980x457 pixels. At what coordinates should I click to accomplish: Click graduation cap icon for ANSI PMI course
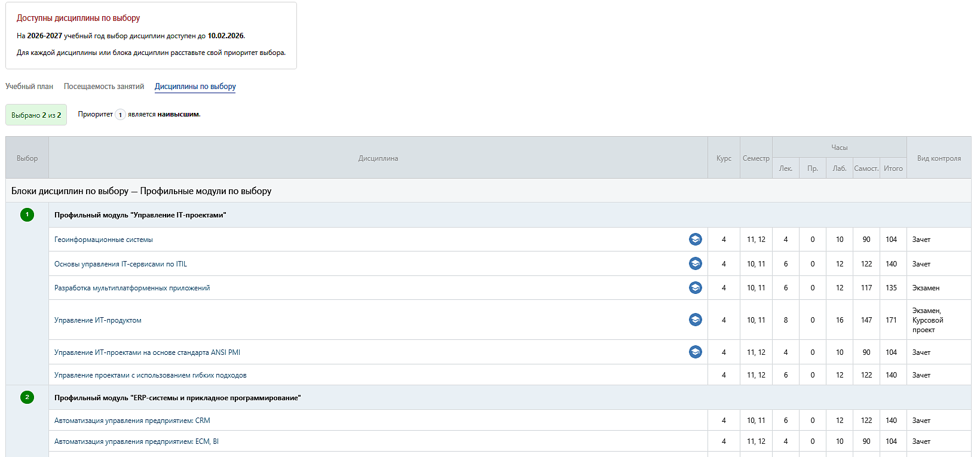(x=695, y=352)
